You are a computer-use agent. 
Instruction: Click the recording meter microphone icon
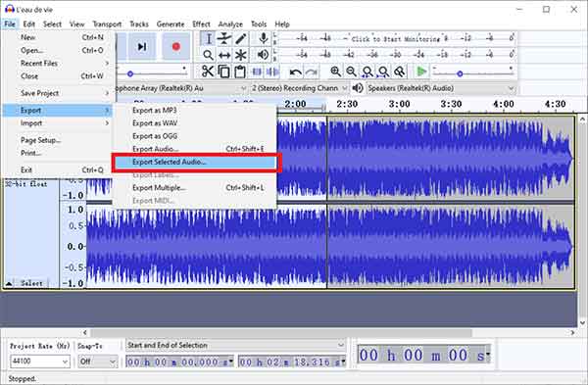click(x=264, y=38)
